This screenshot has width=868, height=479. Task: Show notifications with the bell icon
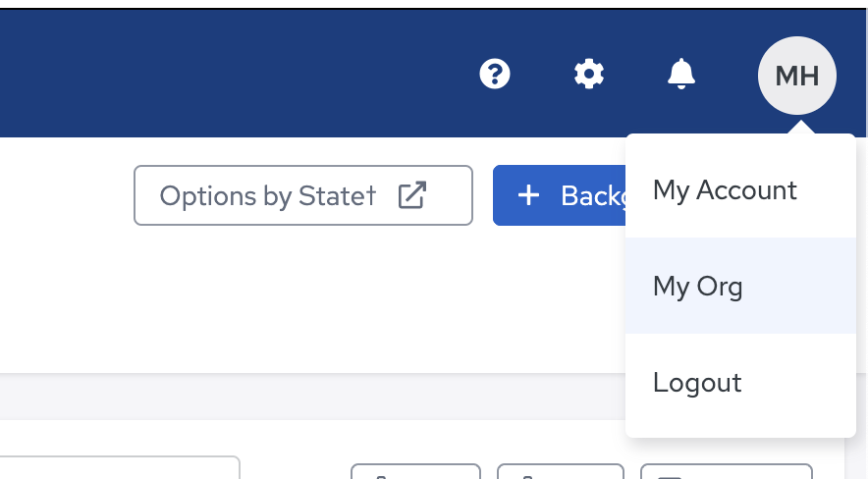point(680,74)
